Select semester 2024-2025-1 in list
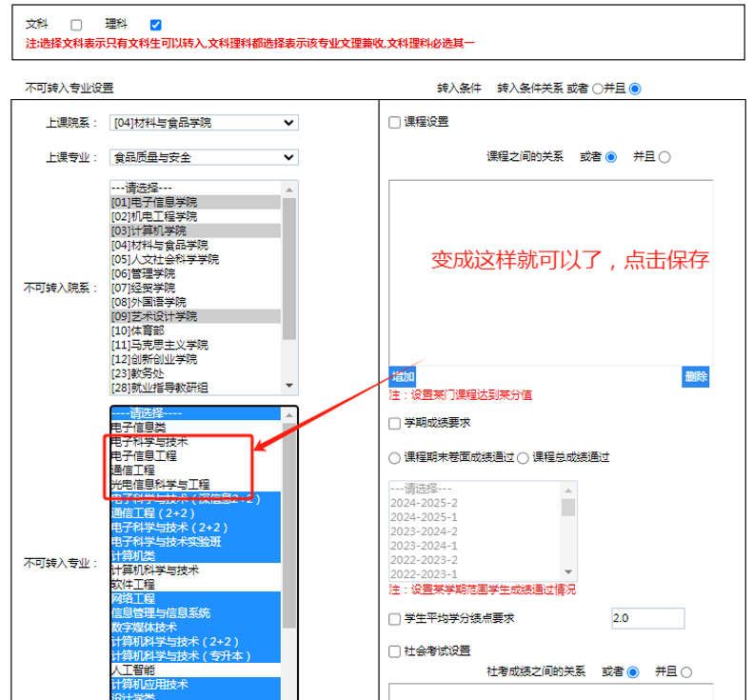This screenshot has height=700, width=753. [475, 517]
